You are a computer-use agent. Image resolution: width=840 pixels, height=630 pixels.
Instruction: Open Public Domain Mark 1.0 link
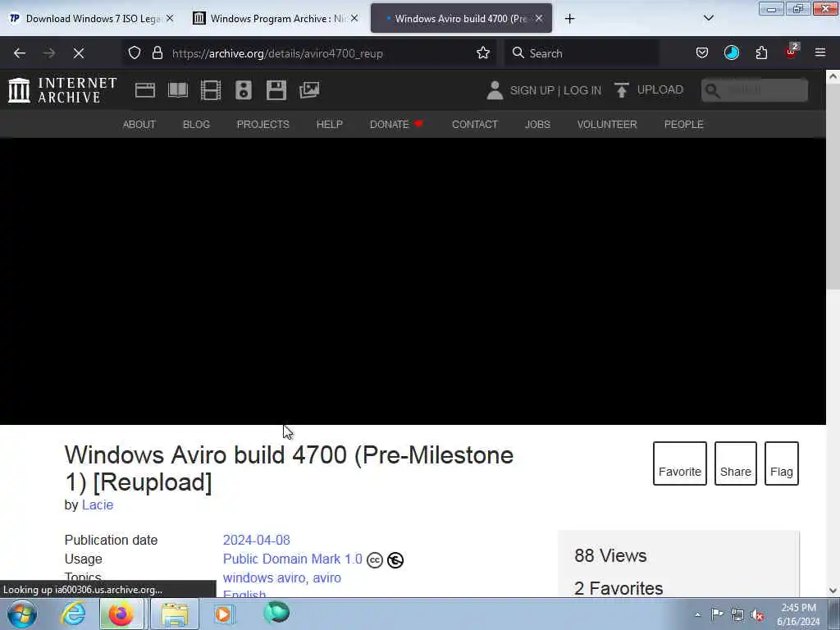pos(293,559)
